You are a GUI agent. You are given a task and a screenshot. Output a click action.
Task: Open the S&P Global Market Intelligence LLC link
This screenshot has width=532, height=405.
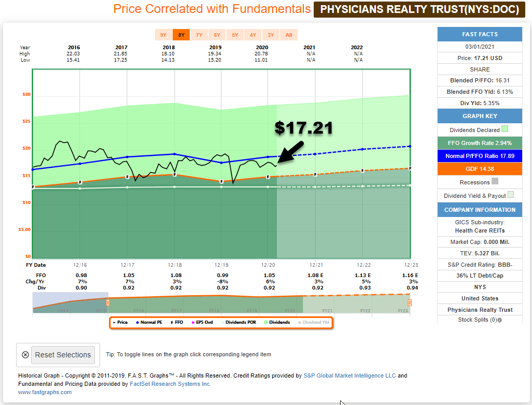pos(350,375)
